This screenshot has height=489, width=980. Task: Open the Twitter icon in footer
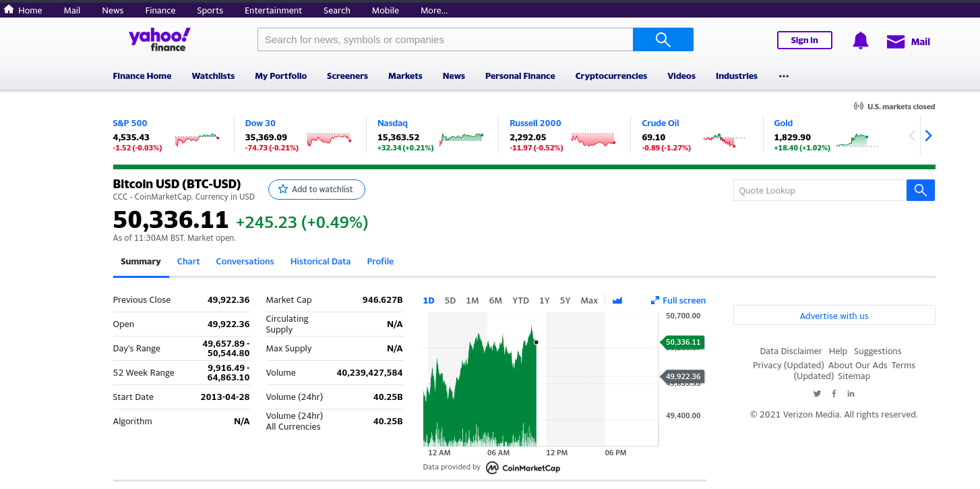pyautogui.click(x=818, y=394)
